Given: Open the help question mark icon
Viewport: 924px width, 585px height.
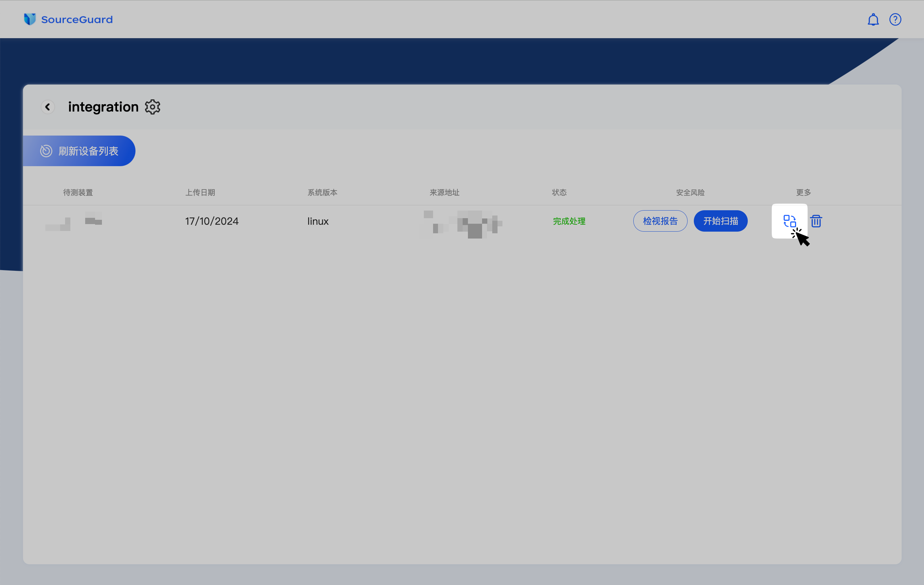Looking at the screenshot, I should pos(895,20).
